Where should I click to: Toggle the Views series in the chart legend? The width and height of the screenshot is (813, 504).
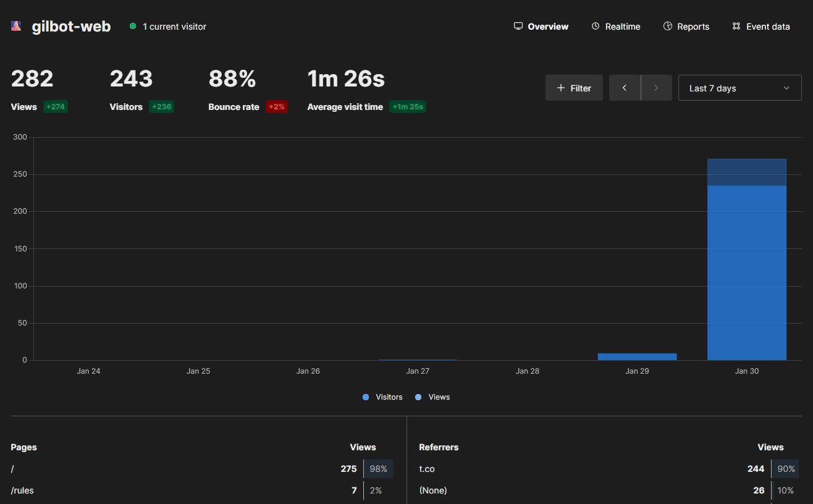point(432,397)
